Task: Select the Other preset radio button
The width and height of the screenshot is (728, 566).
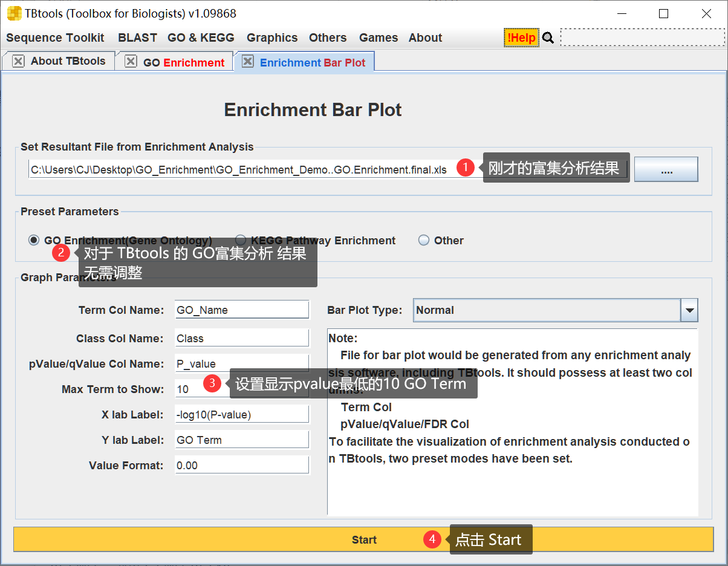Action: tap(424, 240)
